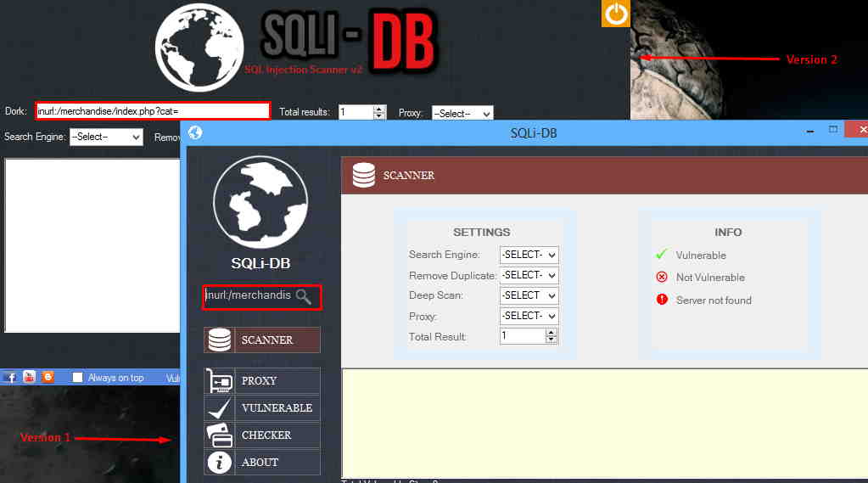This screenshot has height=483, width=868.
Task: Switch to the Proxy menu section
Action: point(262,380)
